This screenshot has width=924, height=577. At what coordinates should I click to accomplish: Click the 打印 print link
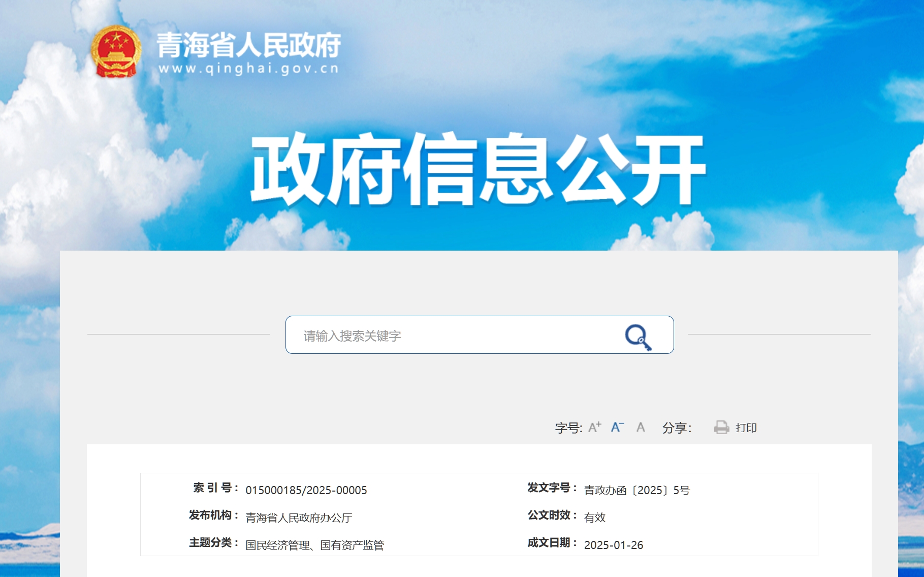[746, 428]
